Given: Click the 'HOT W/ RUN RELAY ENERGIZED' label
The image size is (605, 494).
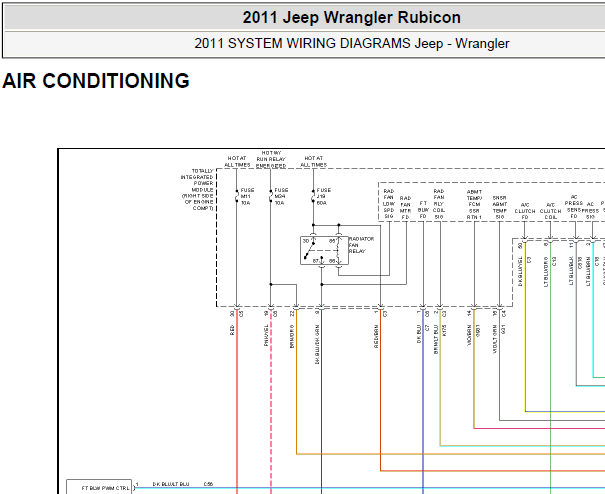Looking at the screenshot, I should click(271, 159).
